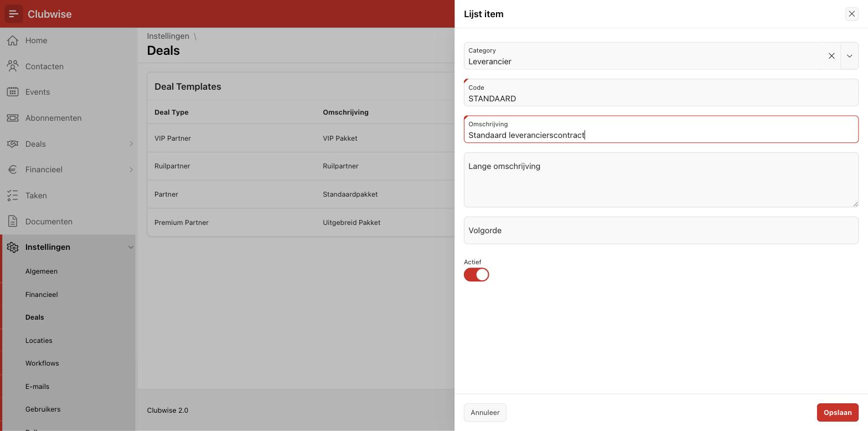This screenshot has width=868, height=431.
Task: Clear the Category selection with the X icon
Action: [x=831, y=56]
